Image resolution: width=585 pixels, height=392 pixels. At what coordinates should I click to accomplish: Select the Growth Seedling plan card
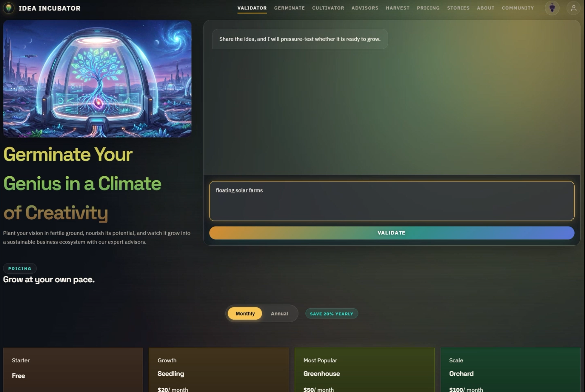[219, 370]
